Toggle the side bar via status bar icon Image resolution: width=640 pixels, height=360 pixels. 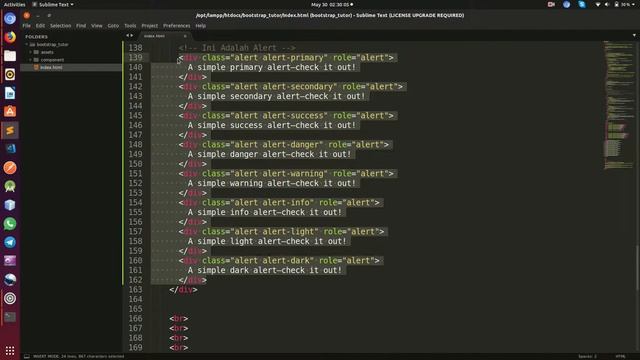tap(27, 356)
